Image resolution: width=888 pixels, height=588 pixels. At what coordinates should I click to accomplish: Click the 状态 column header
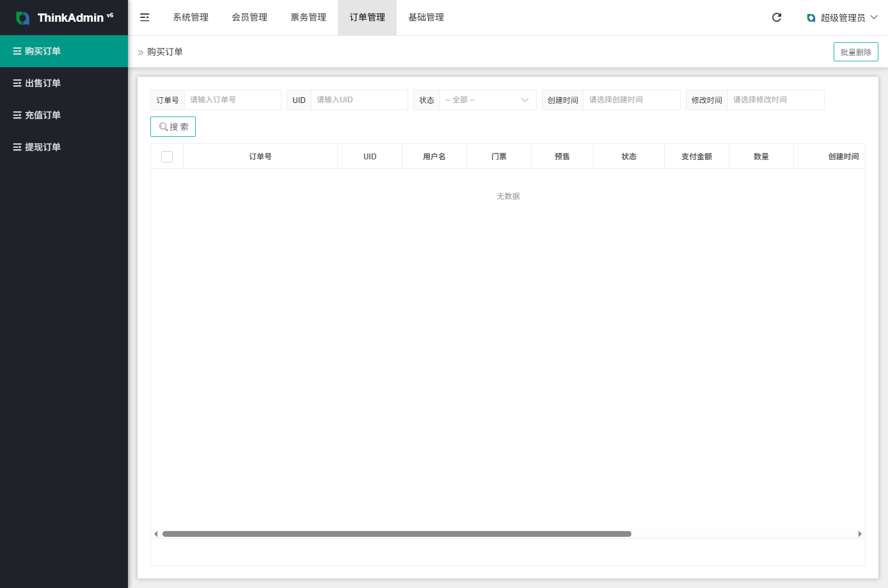pos(629,157)
